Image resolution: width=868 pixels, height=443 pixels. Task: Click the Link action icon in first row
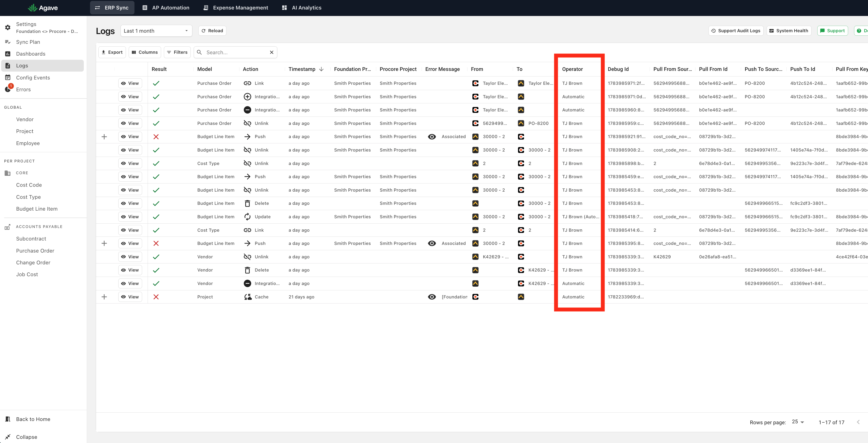[247, 83]
